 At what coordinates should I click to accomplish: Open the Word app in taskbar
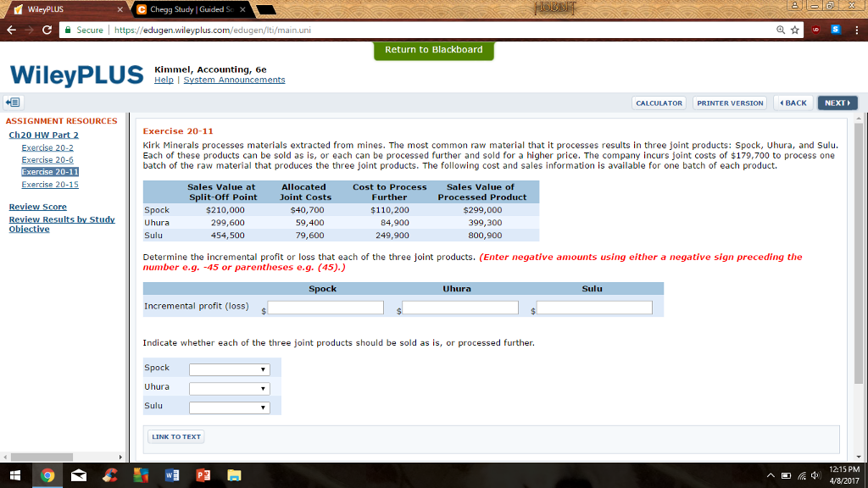[171, 475]
